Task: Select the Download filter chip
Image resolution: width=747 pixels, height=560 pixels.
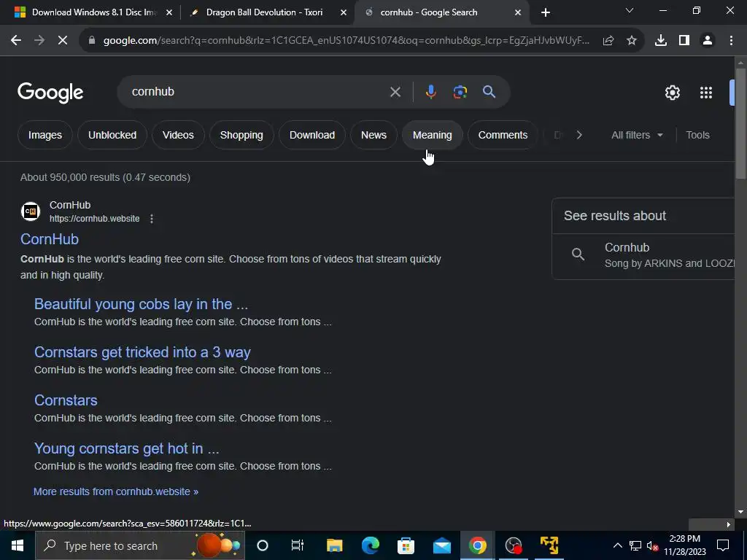Action: point(312,135)
